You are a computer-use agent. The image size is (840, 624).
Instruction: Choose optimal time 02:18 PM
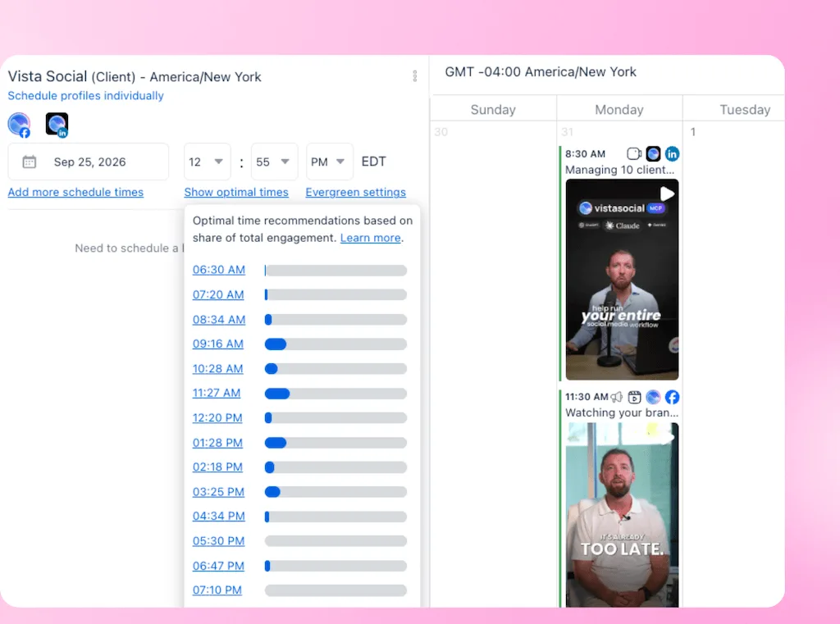pyautogui.click(x=217, y=467)
